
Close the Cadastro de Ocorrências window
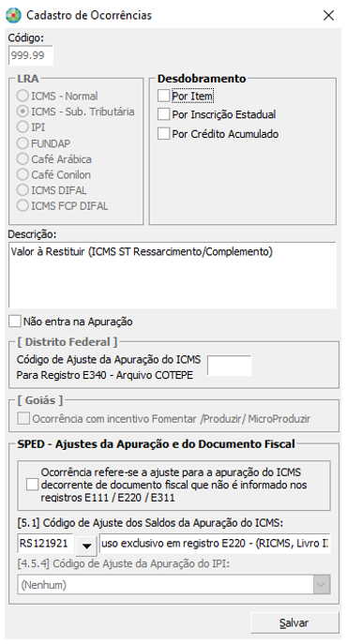click(328, 15)
